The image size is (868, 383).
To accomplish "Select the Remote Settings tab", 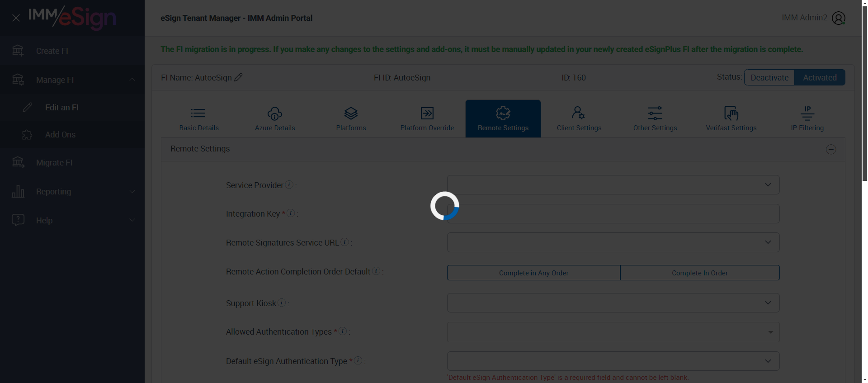I will [503, 118].
